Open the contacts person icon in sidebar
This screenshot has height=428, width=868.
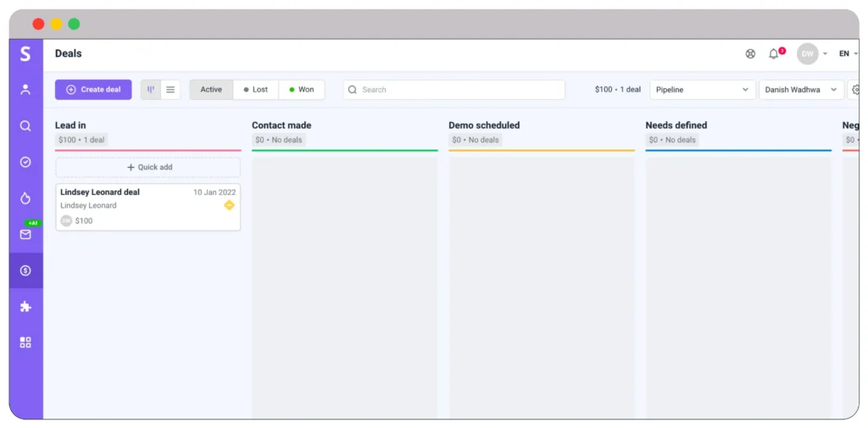25,90
